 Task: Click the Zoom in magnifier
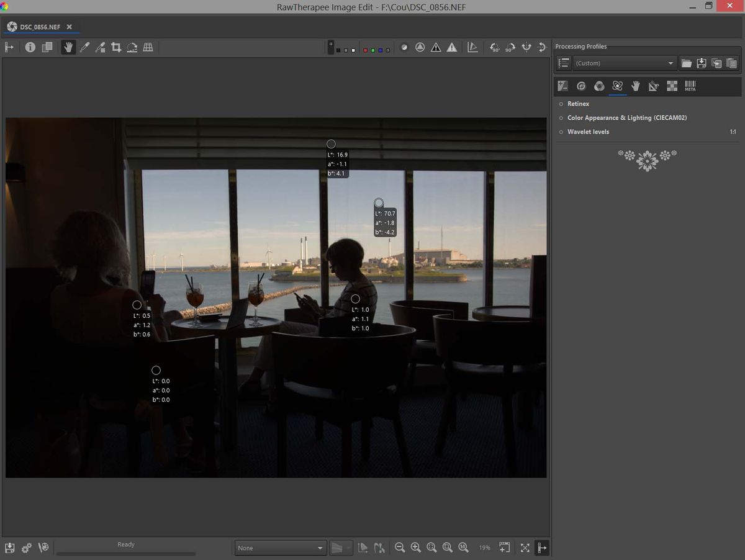pos(416,548)
